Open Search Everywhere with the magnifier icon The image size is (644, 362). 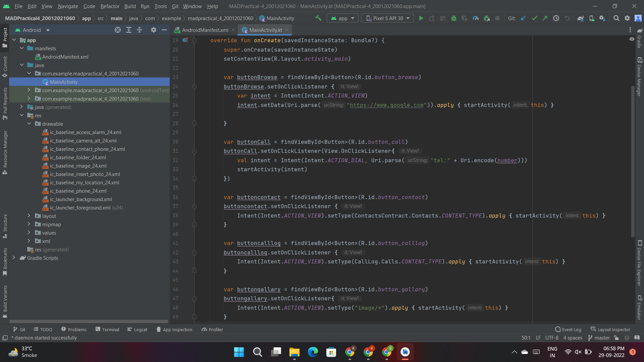[x=616, y=18]
